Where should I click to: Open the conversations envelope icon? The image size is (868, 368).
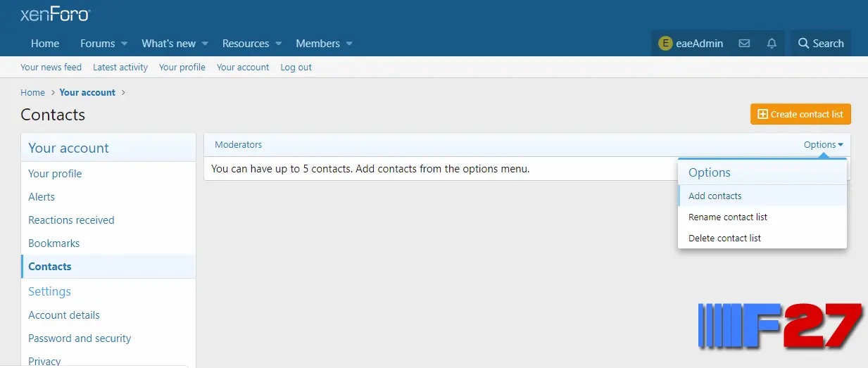pos(744,44)
